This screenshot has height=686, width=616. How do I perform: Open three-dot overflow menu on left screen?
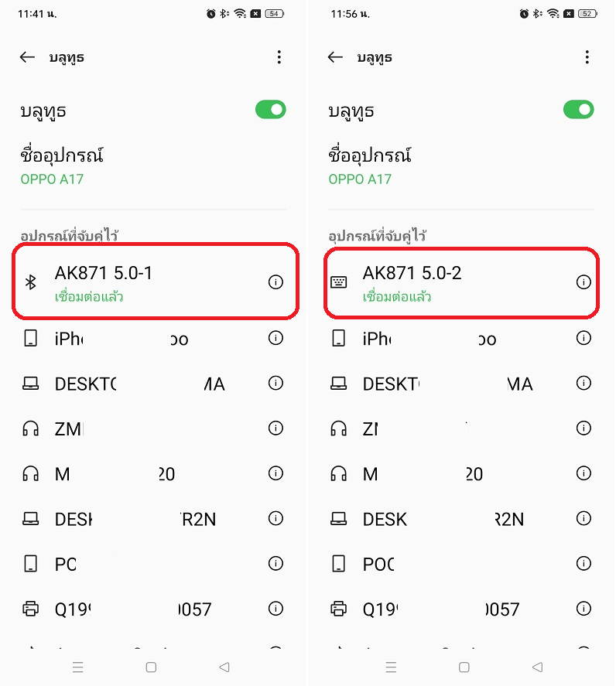click(279, 57)
